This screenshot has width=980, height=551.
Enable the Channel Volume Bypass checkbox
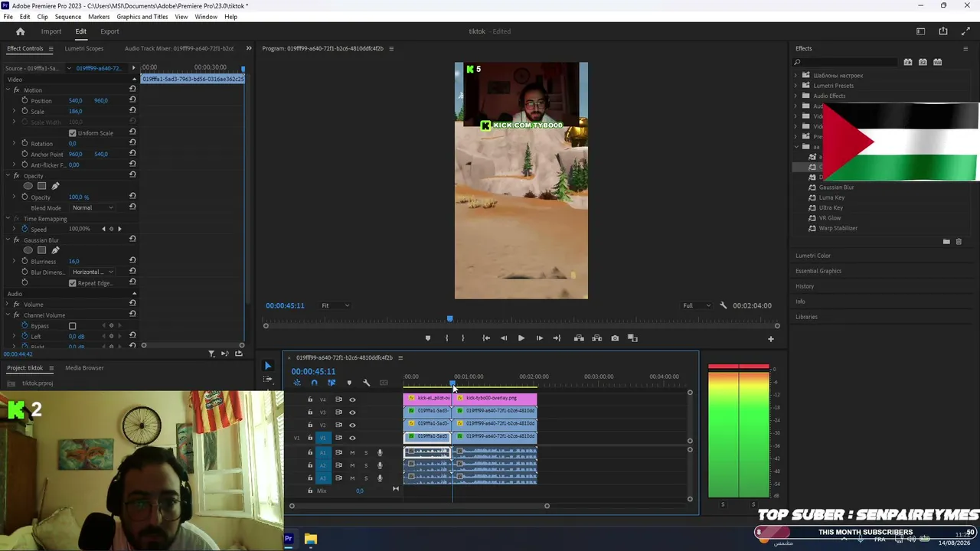click(73, 326)
